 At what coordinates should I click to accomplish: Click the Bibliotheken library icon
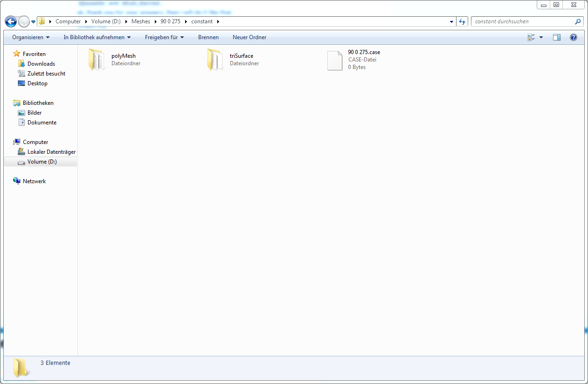17,103
